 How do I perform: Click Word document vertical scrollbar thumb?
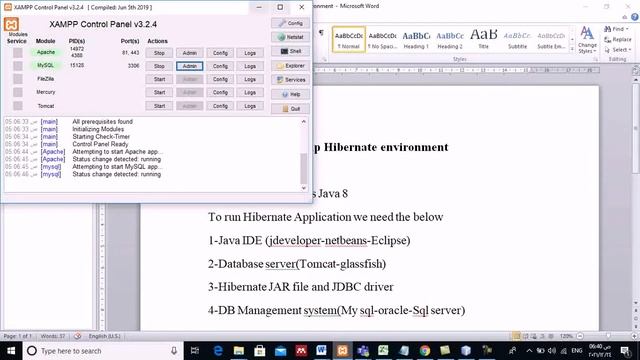tap(636, 129)
